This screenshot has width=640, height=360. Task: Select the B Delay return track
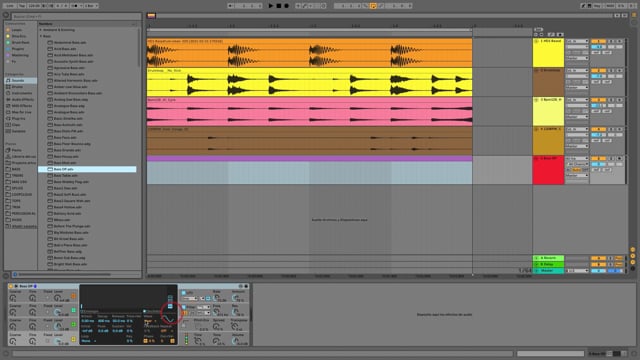[549, 264]
